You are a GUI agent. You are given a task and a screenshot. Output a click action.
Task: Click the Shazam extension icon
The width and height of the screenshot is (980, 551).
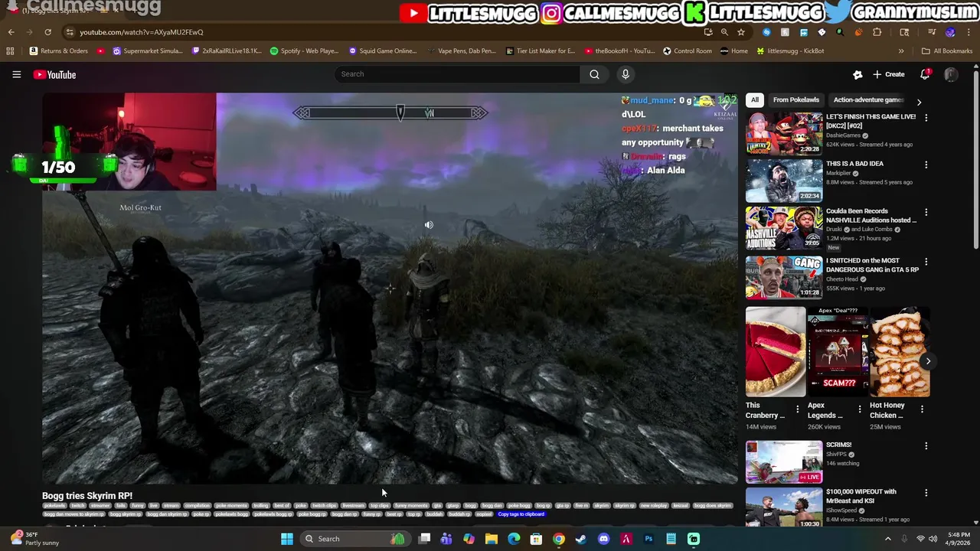click(766, 32)
